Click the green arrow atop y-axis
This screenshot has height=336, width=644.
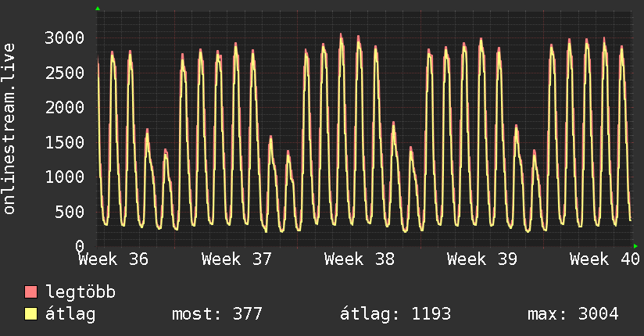pyautogui.click(x=98, y=9)
